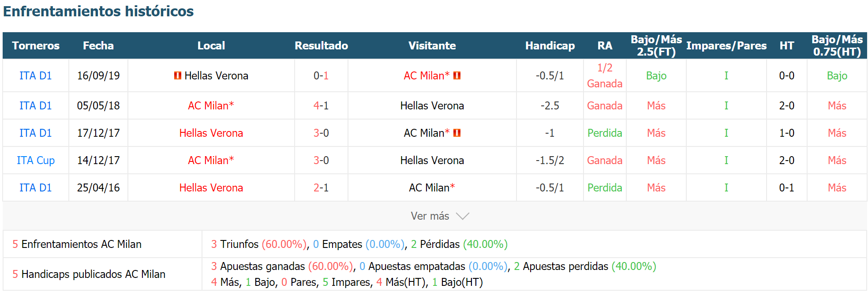
Task: Click red card icon next to AC Milan 17/12/17
Action: [457, 133]
